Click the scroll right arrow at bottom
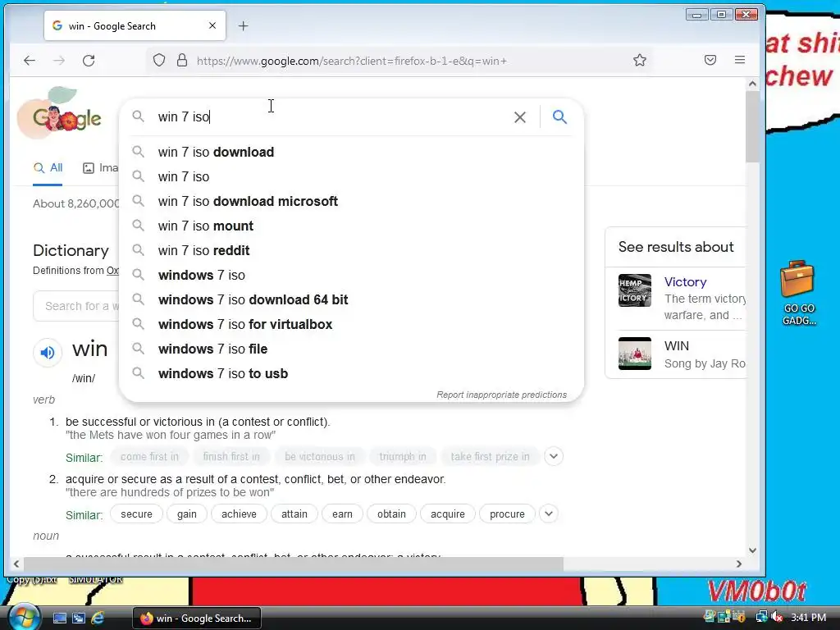 (x=739, y=564)
